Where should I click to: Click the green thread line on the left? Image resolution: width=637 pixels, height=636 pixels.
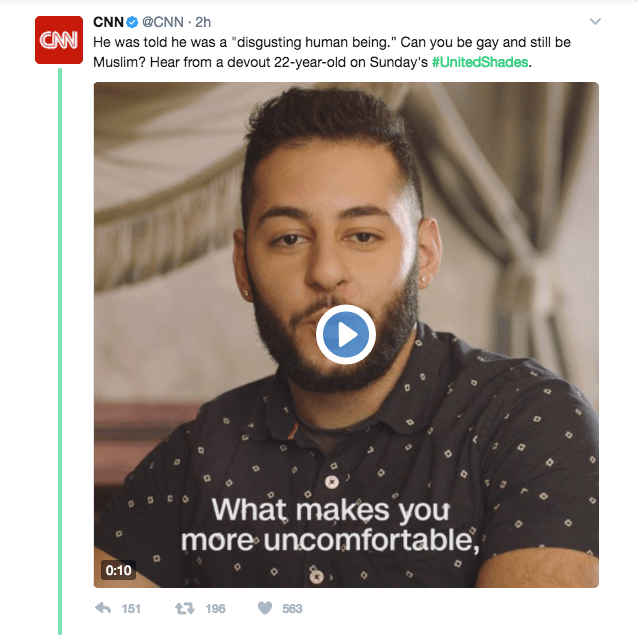pyautogui.click(x=60, y=350)
